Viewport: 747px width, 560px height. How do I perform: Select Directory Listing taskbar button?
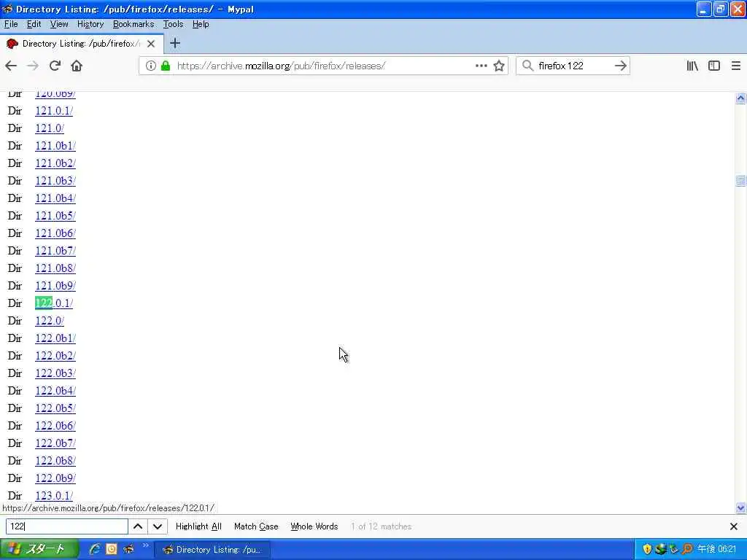click(x=212, y=550)
